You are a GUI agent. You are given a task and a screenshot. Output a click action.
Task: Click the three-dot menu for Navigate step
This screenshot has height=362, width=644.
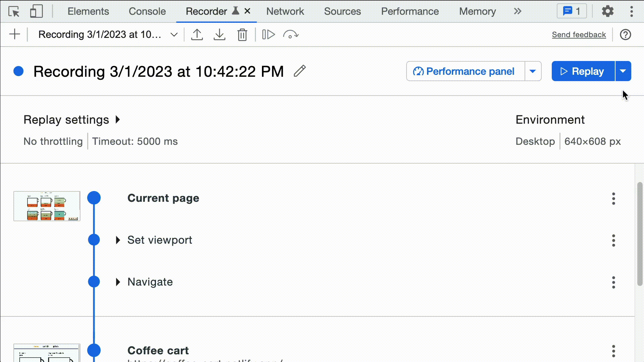(613, 282)
